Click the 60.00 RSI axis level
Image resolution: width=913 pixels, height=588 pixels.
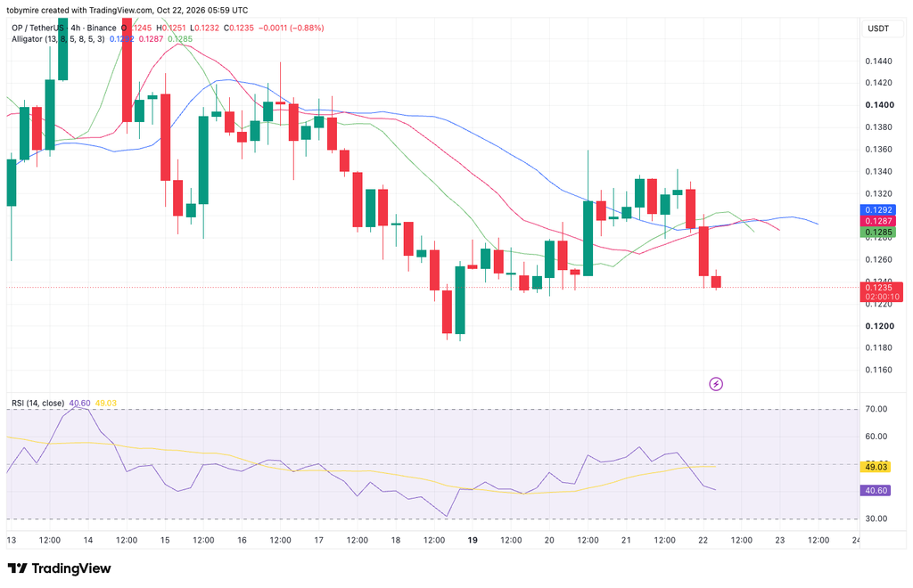coord(876,437)
